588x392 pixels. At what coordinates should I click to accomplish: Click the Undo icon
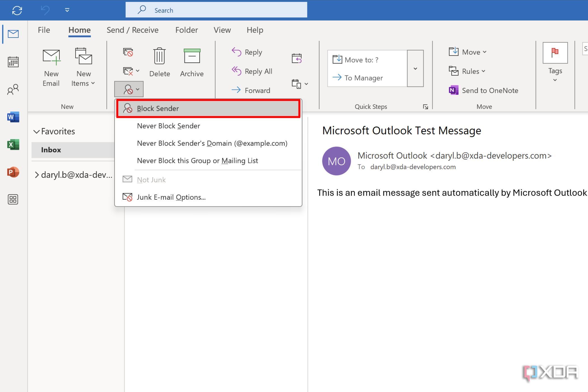[44, 10]
